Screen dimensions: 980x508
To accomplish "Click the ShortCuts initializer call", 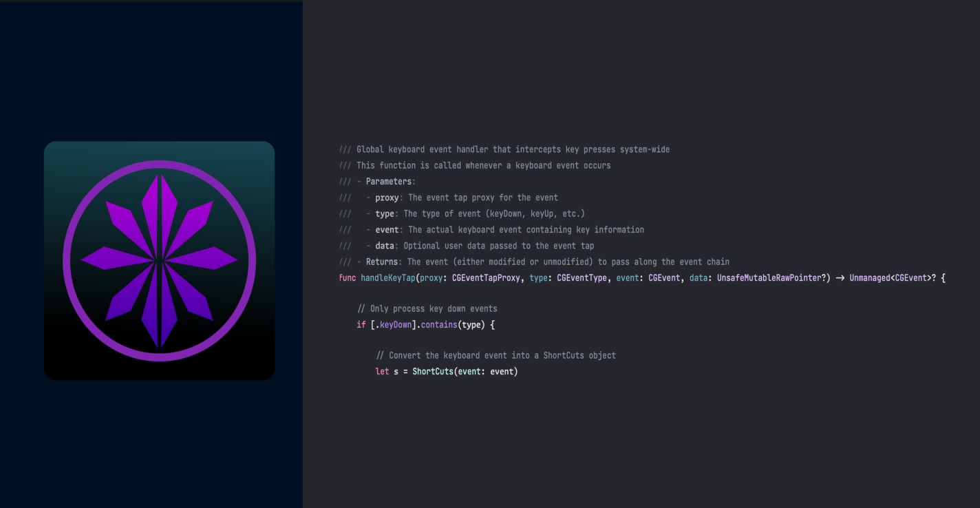I will pos(432,372).
